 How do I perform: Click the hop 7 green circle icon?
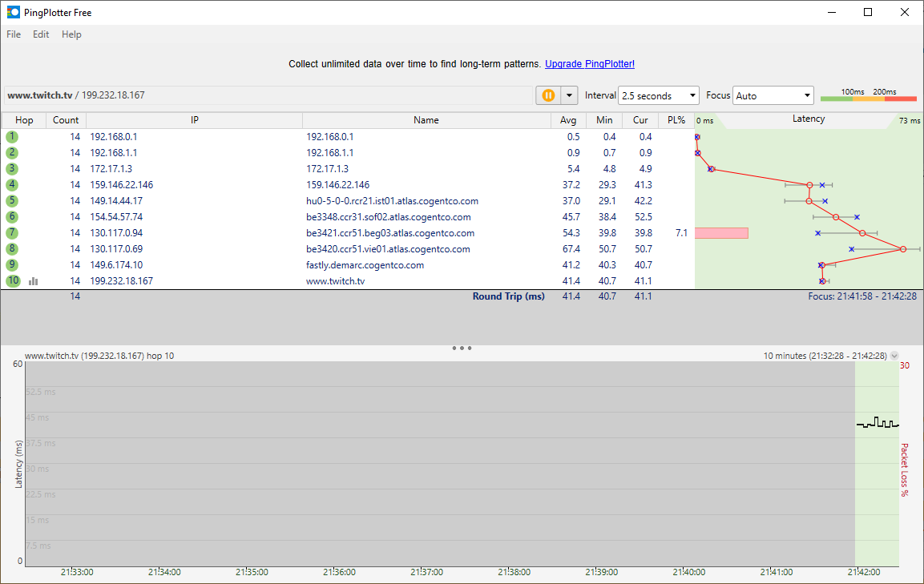[x=12, y=233]
